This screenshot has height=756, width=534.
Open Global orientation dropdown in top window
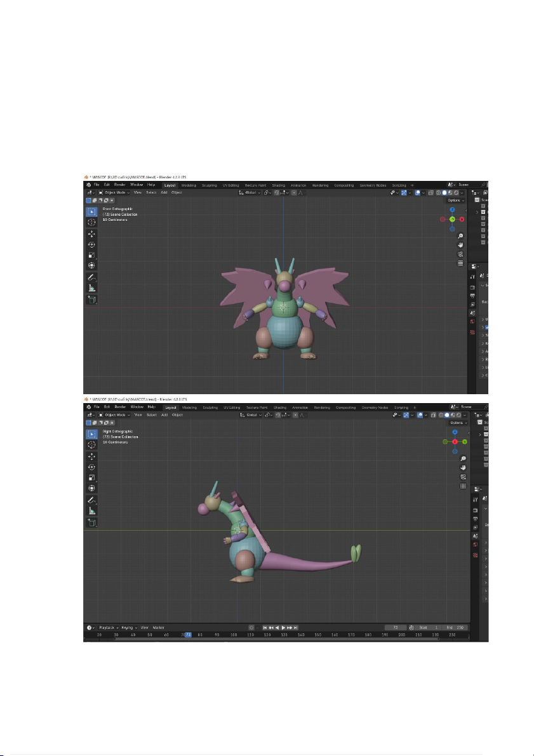[x=250, y=192]
